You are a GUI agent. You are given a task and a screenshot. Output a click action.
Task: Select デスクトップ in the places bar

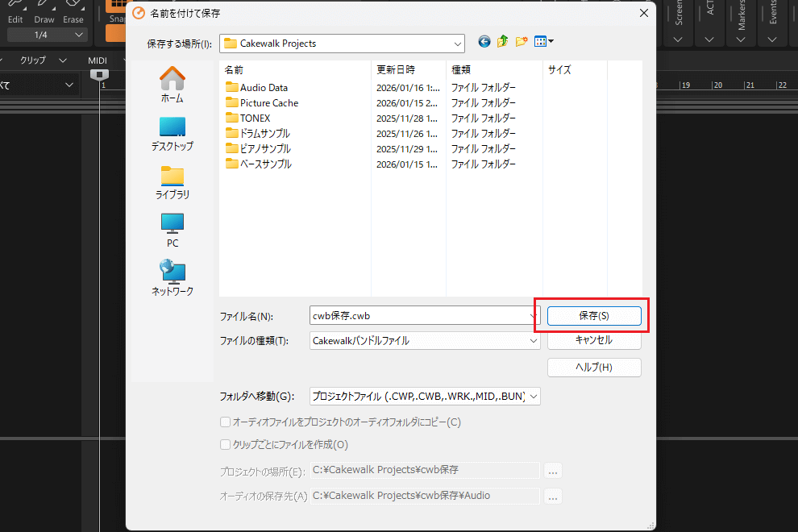coord(172,134)
